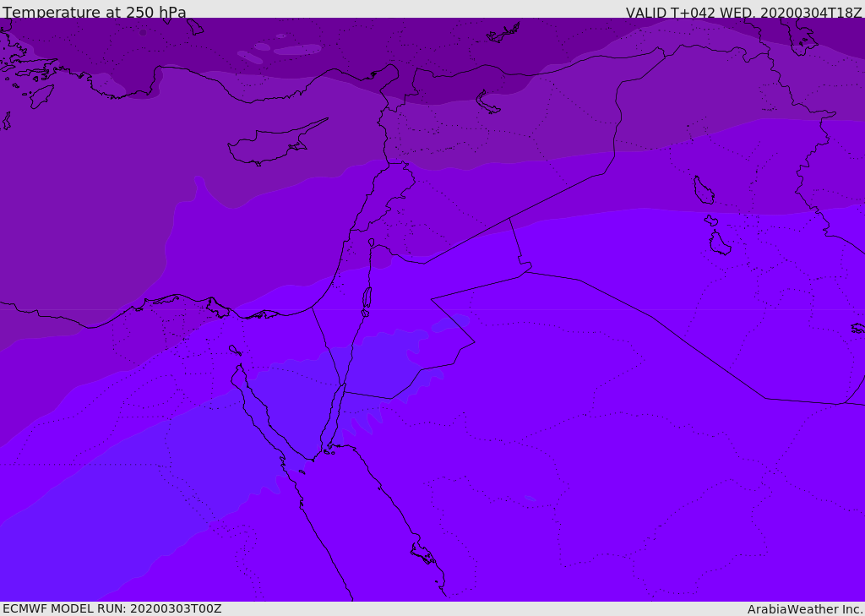Click the 'VALID T+042 WED. 20200304T18Z' label
The width and height of the screenshot is (865, 616).
[x=743, y=12]
